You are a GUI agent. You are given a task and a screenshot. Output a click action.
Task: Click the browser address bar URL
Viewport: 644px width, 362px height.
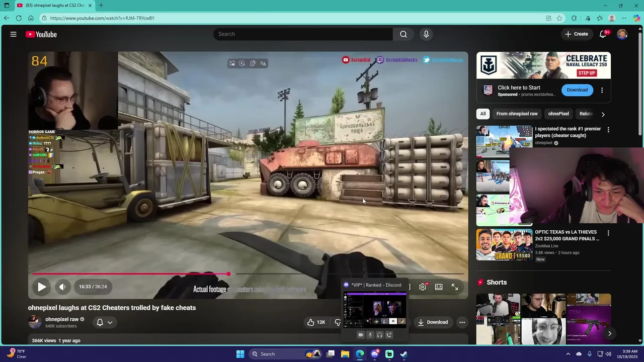click(x=102, y=18)
